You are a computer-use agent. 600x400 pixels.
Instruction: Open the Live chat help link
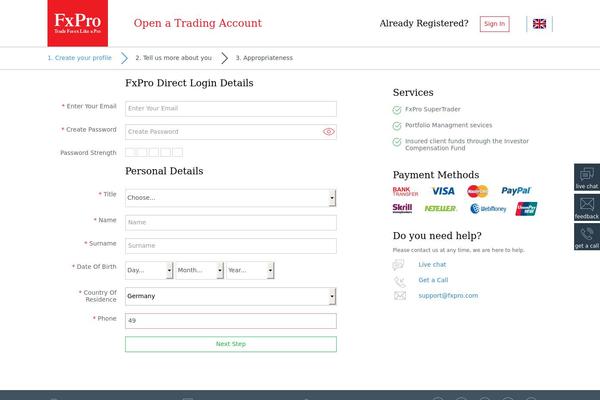pyautogui.click(x=432, y=264)
